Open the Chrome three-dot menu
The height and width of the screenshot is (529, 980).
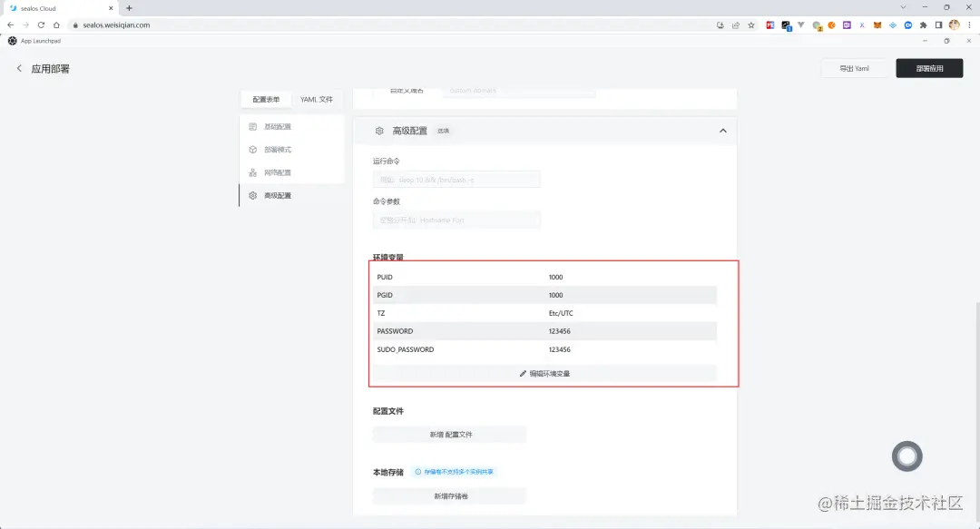coord(969,25)
